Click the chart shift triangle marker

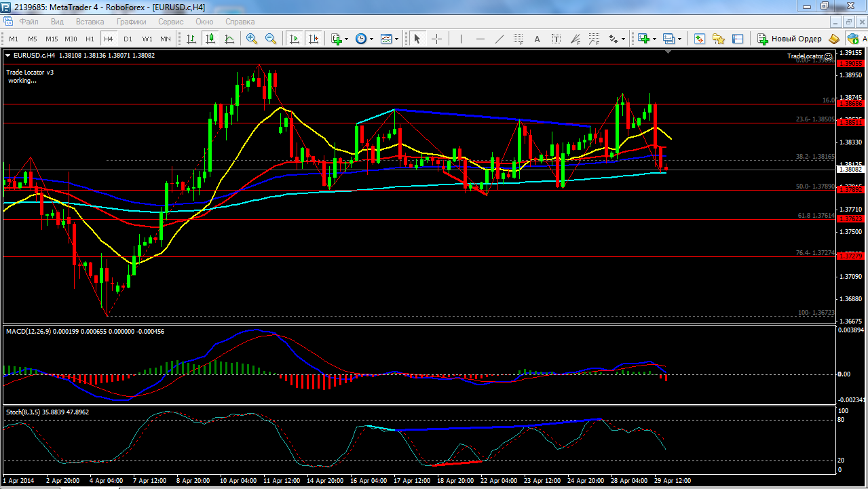click(668, 52)
